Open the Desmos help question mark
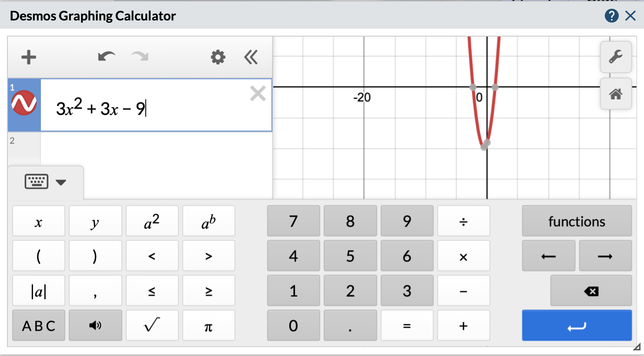 coord(611,16)
